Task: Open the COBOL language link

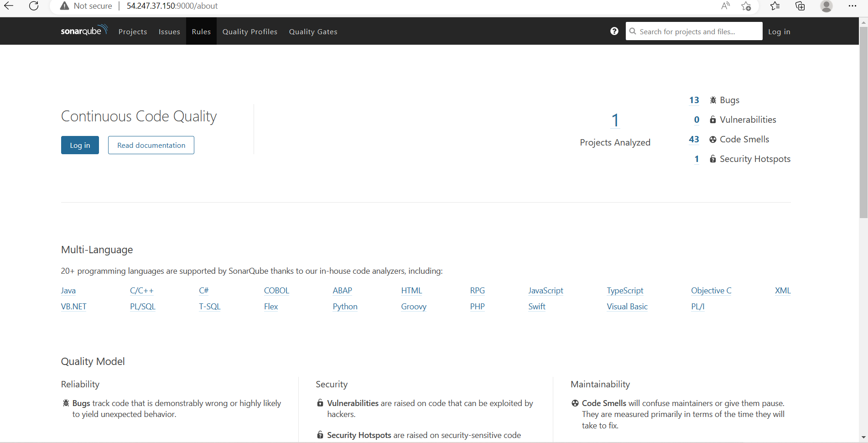Action: coord(276,291)
